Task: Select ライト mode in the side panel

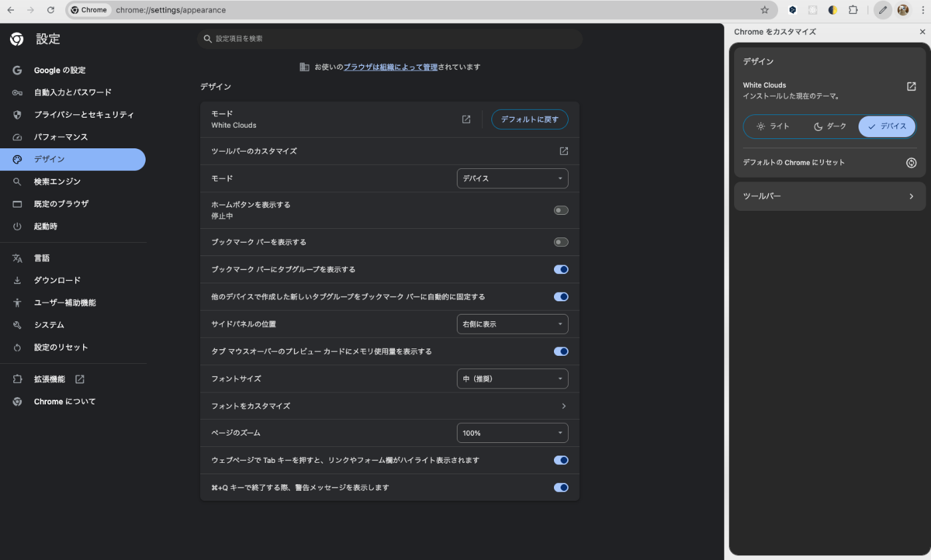Action: pos(773,126)
